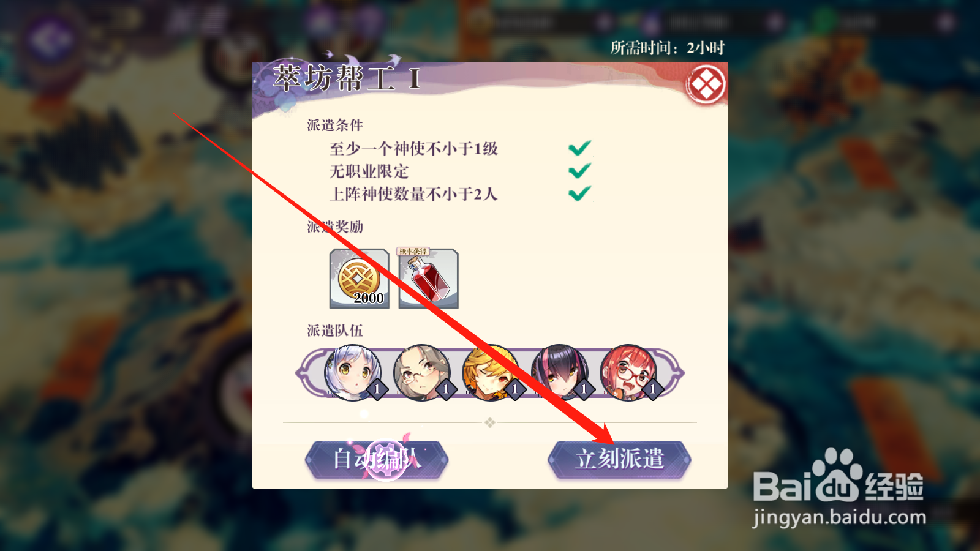The width and height of the screenshot is (980, 551).
Task: Click the 自动编队 auto team button
Action: 377,459
